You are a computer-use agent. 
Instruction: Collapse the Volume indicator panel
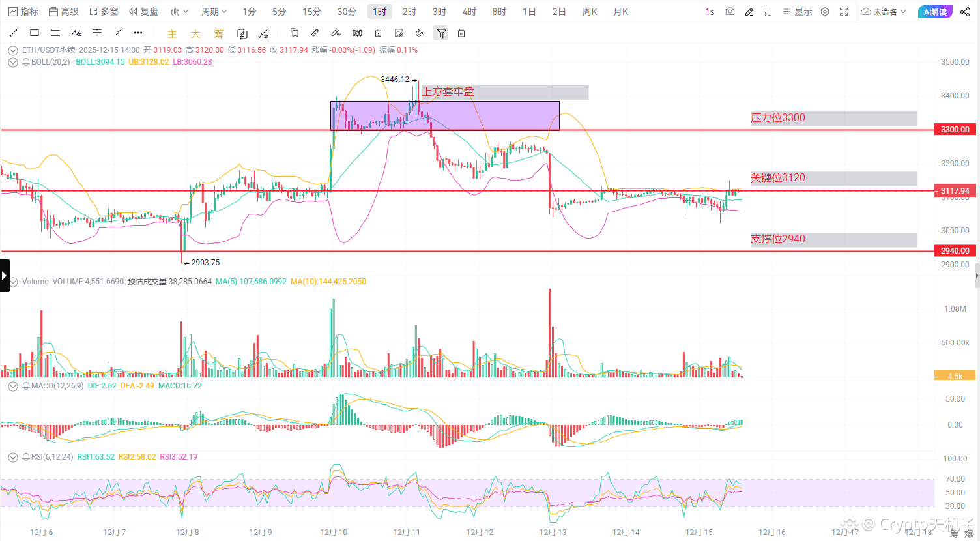(13, 282)
